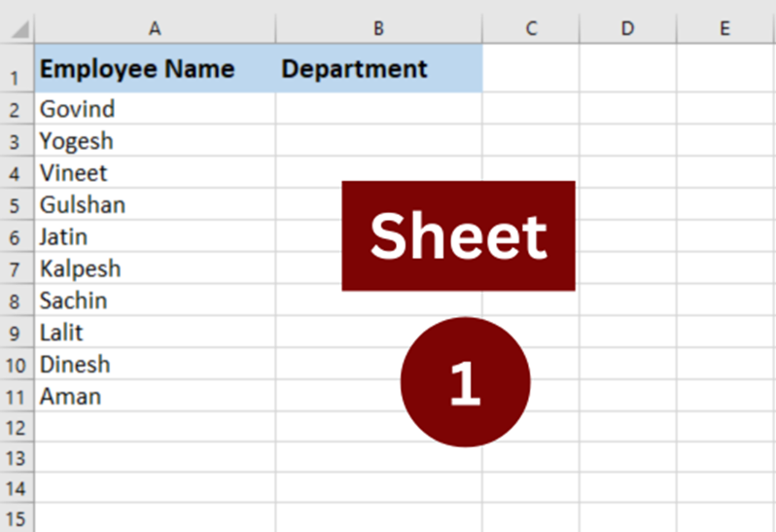Click the Employee Name header cell
This screenshot has width=776, height=532.
(155, 68)
